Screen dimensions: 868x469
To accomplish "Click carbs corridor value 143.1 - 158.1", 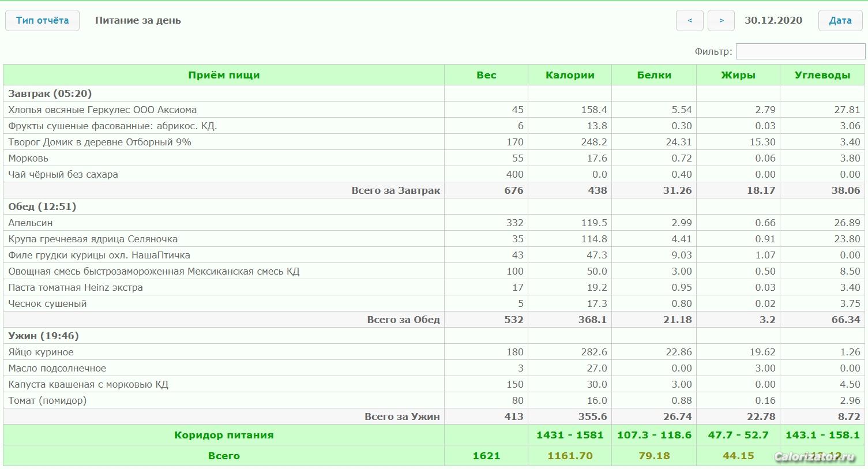I will pos(822,435).
